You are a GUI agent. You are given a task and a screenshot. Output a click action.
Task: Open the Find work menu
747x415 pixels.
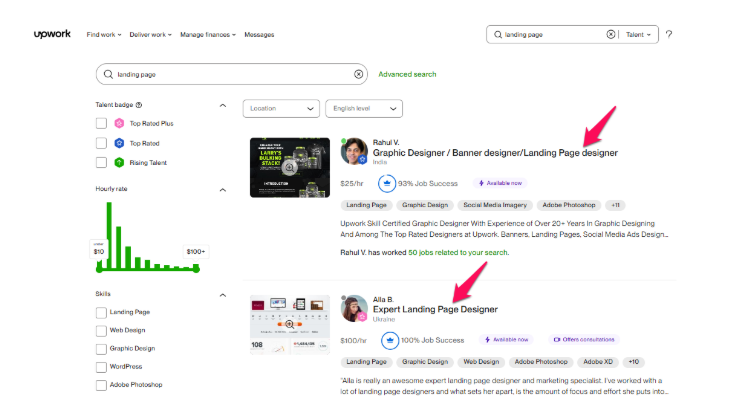[104, 34]
